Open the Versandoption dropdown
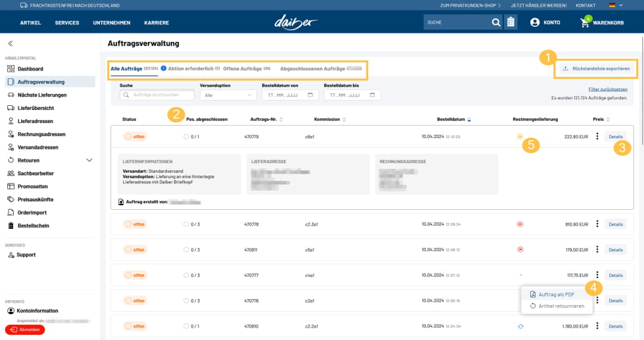The width and height of the screenshot is (644, 340). pos(228,95)
